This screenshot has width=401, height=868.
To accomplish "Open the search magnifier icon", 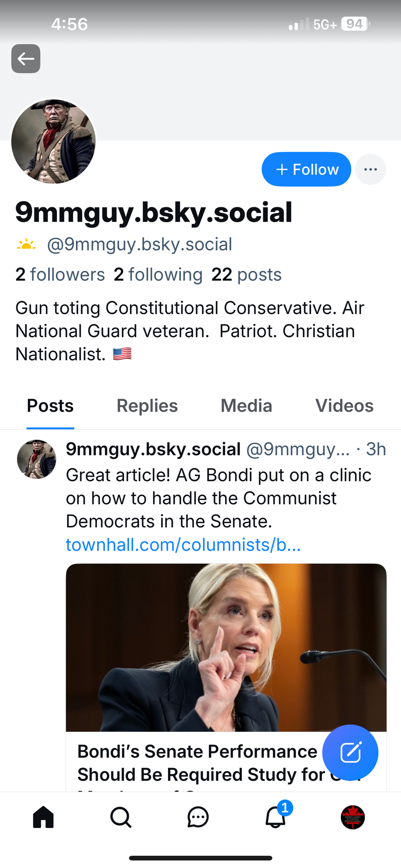I will [x=121, y=818].
